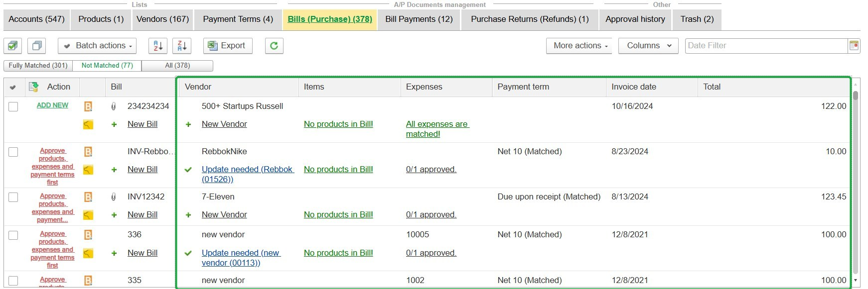Show the Fully Matched bills filter tab
Image resolution: width=868 pixels, height=289 pixels.
point(38,66)
